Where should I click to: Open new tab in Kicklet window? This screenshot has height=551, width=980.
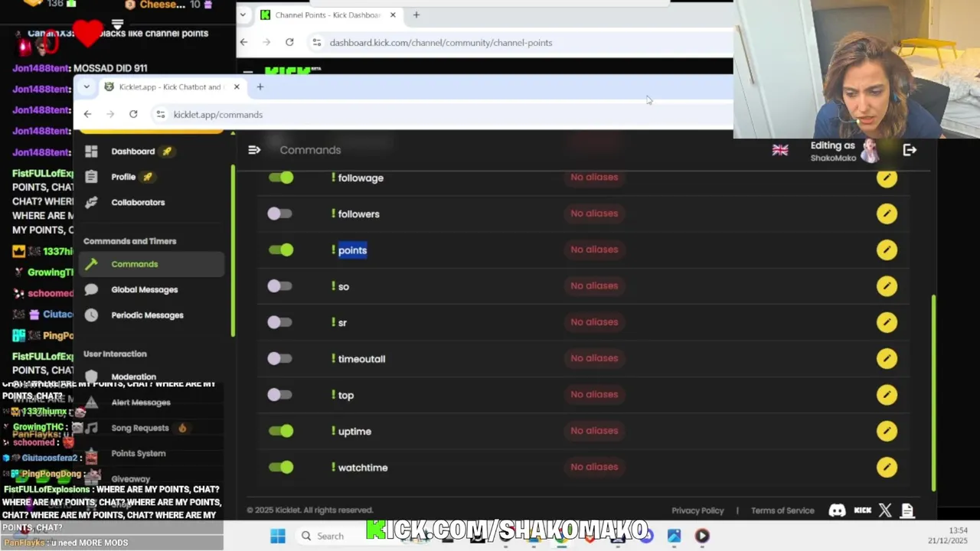[260, 86]
